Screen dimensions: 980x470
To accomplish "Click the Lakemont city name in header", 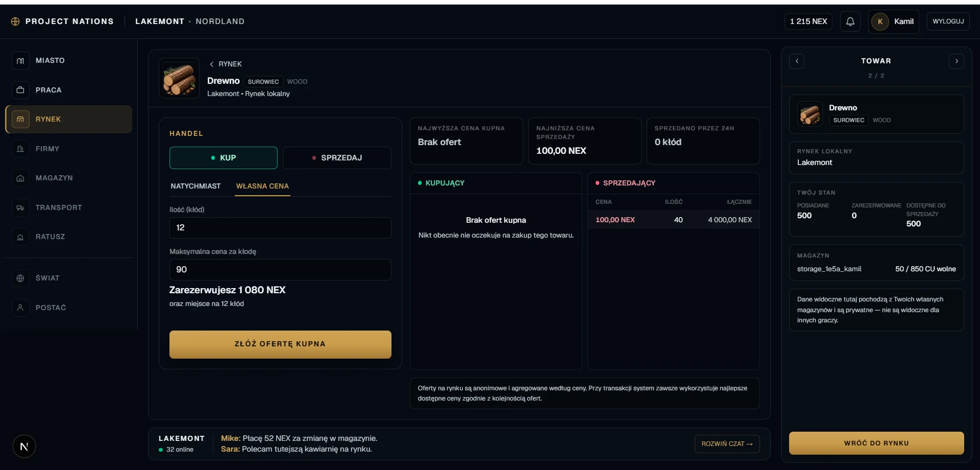I will (160, 21).
